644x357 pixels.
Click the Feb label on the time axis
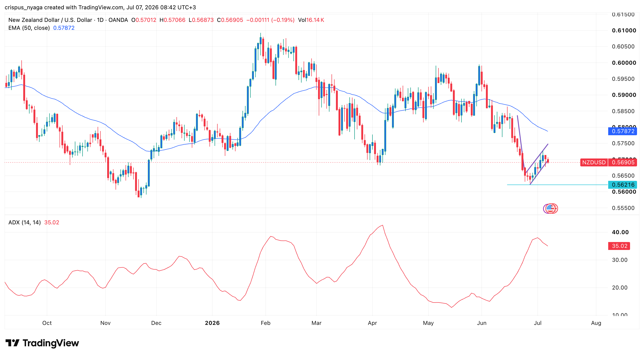(266, 323)
